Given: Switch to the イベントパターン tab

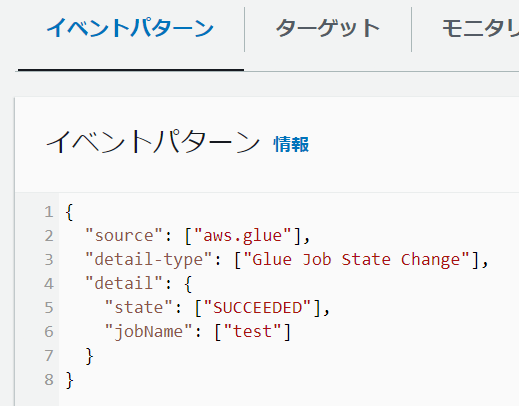Looking at the screenshot, I should tap(130, 28).
